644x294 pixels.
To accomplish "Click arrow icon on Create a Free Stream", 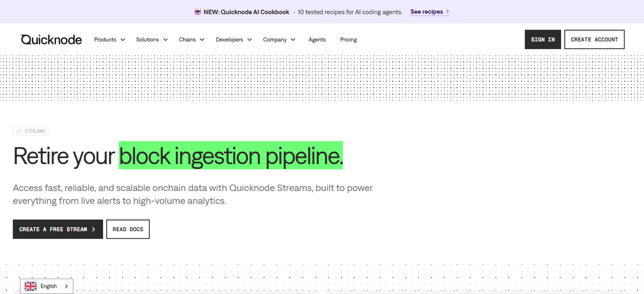I will click(x=94, y=229).
